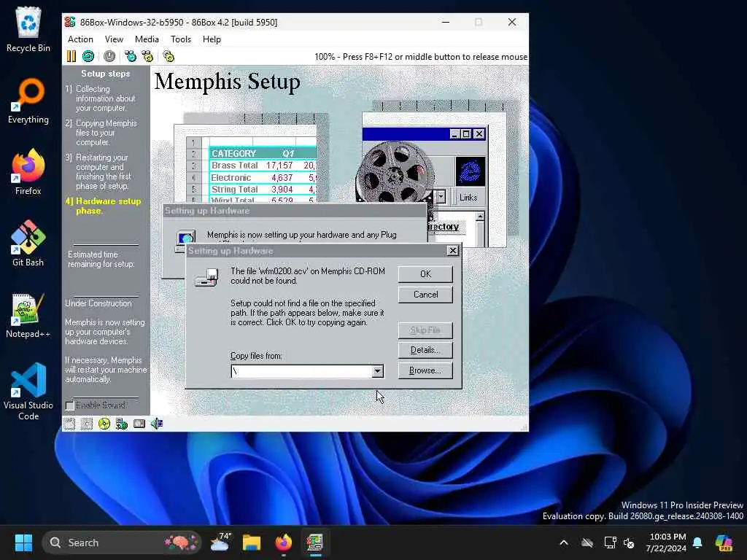Open Everything search desktop shortcut

28,101
